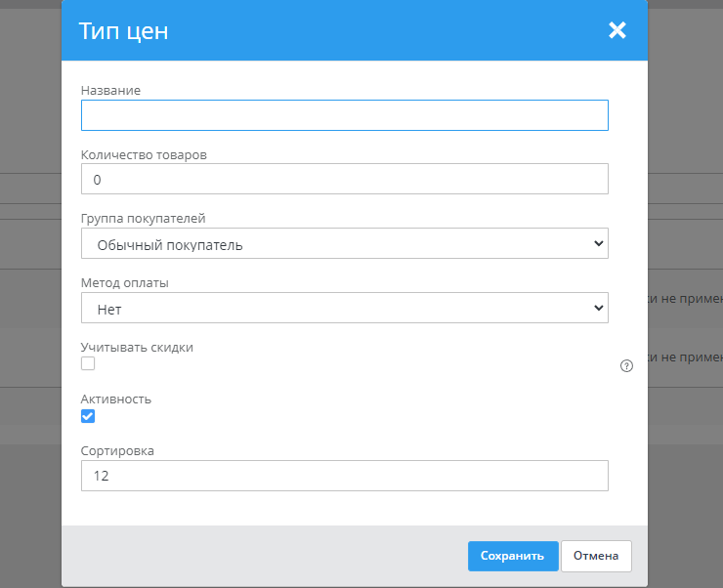Image resolution: width=723 pixels, height=588 pixels.
Task: Uncheck the Активность checkbox
Action: tap(88, 416)
